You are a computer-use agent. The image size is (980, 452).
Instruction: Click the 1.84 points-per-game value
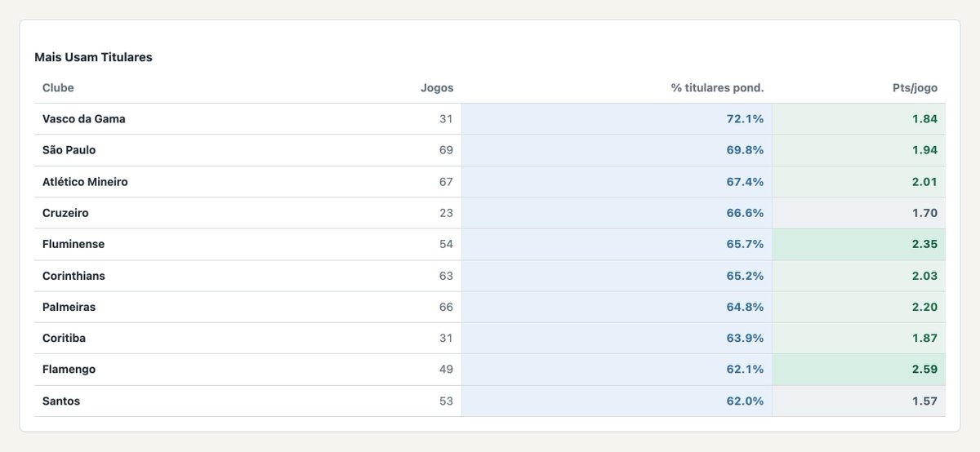pyautogui.click(x=924, y=118)
